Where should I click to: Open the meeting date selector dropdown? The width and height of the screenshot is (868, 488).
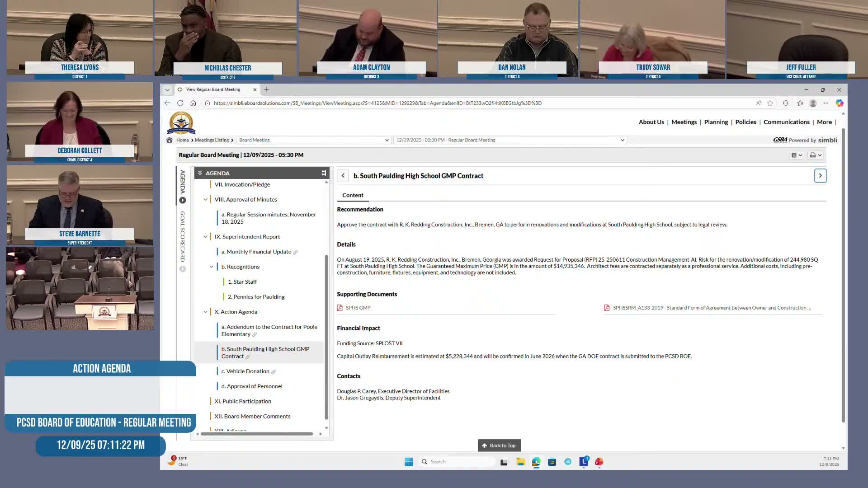pos(623,140)
